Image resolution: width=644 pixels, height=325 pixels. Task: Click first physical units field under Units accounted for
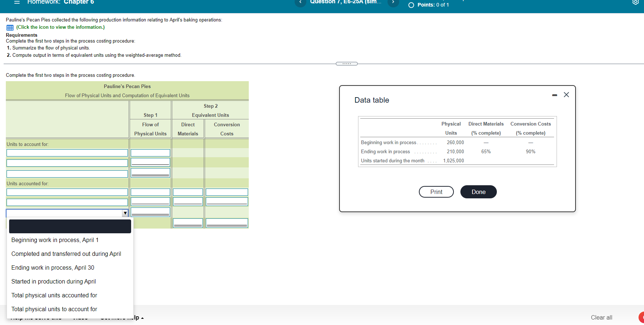[x=150, y=192]
